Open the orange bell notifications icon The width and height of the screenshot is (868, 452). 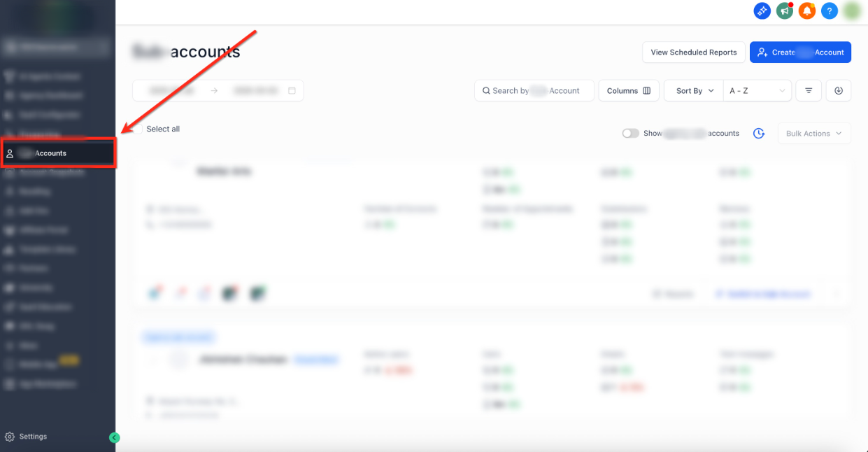(807, 10)
